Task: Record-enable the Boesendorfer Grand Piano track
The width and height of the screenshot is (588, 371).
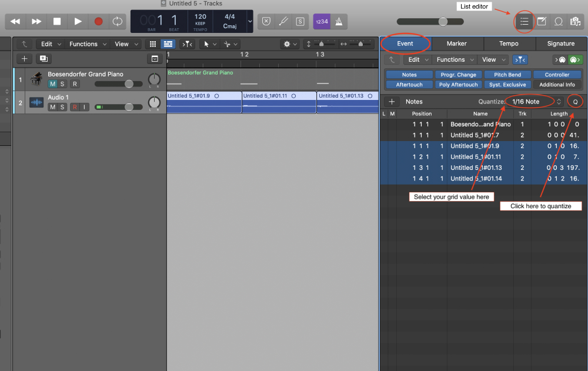Action: (x=75, y=84)
